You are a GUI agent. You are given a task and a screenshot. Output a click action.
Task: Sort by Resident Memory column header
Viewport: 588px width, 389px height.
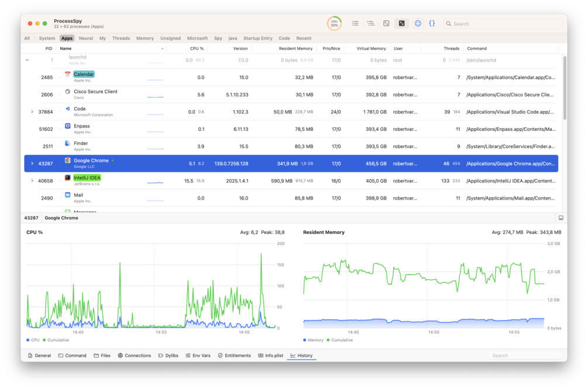pos(295,49)
